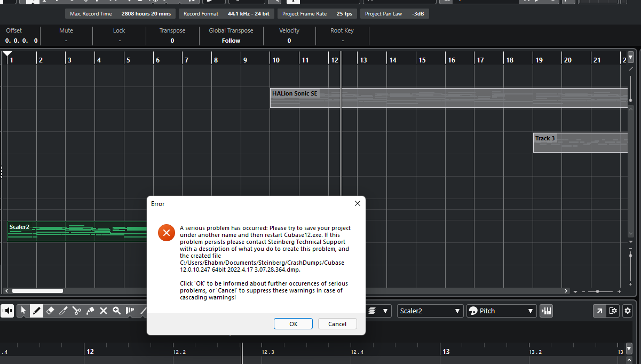Click Max. Record Time status entry
The image size is (641, 364).
(121, 13)
